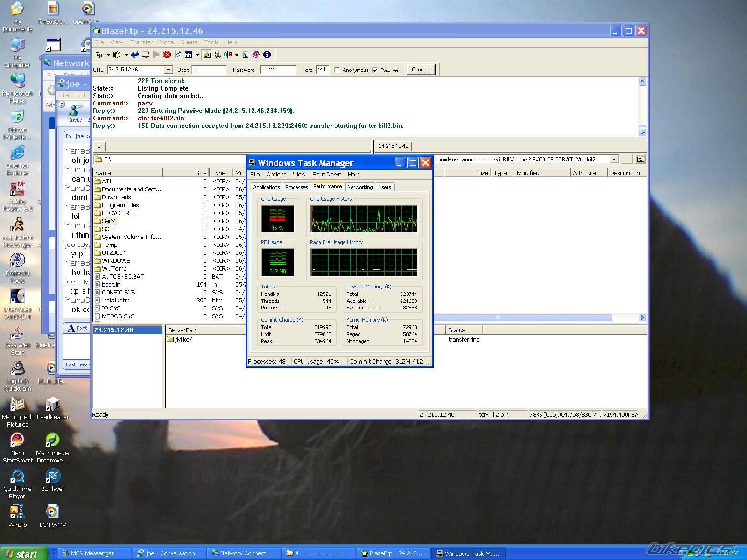Open BlazeFtp Tools menu
The height and width of the screenshot is (560, 747).
click(x=211, y=42)
